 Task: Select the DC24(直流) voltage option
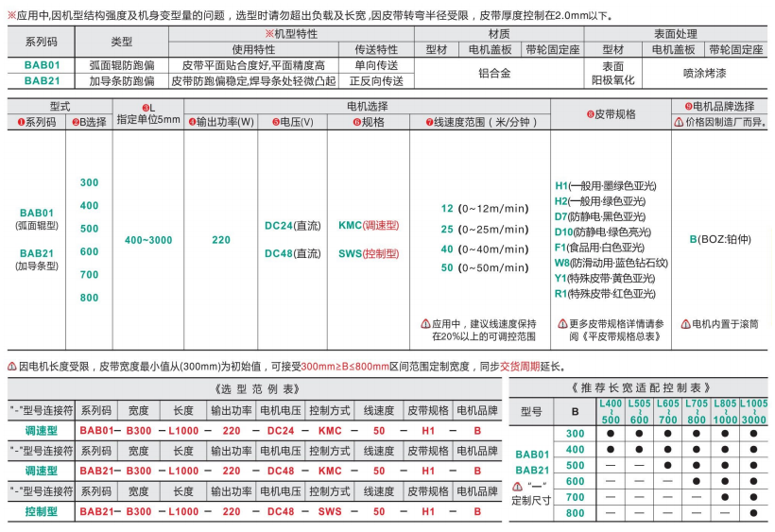[292, 226]
